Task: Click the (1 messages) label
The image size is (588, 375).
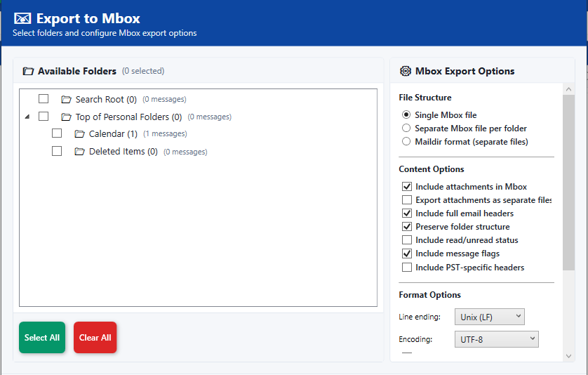Action: click(x=165, y=133)
